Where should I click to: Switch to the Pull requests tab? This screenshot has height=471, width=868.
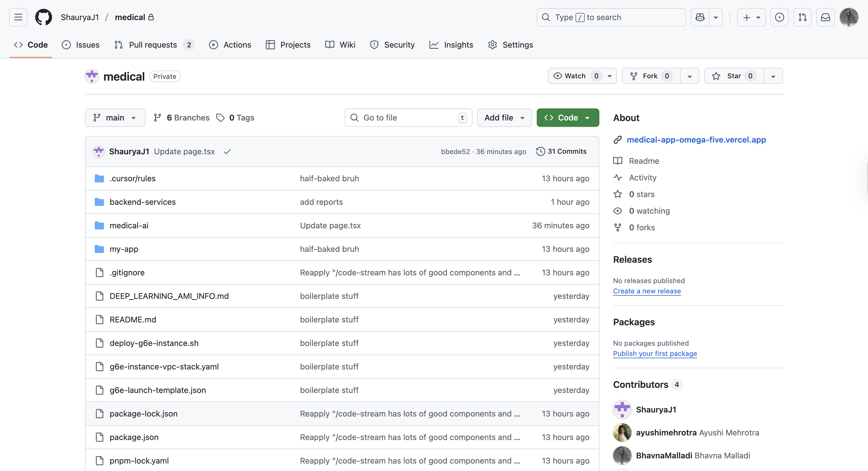[x=153, y=45]
